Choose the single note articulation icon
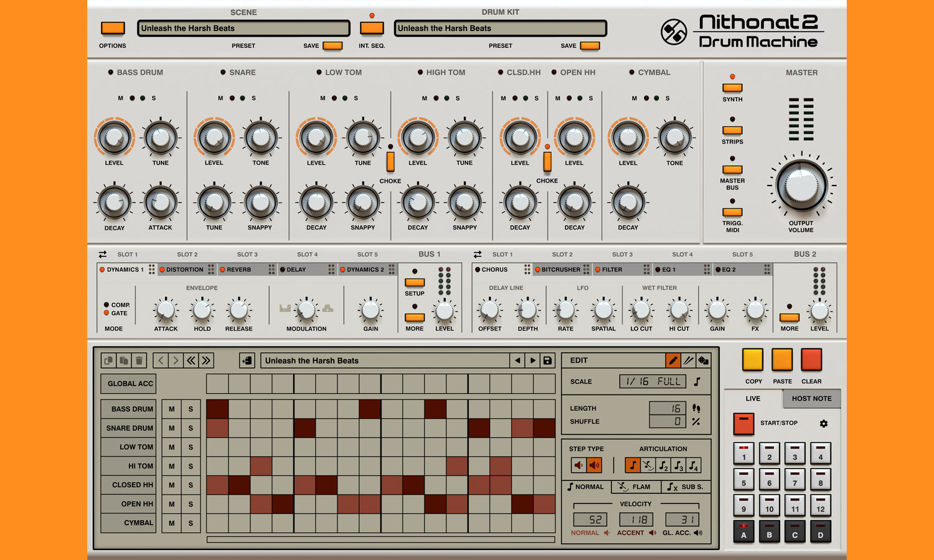The width and height of the screenshot is (934, 560). [x=633, y=465]
